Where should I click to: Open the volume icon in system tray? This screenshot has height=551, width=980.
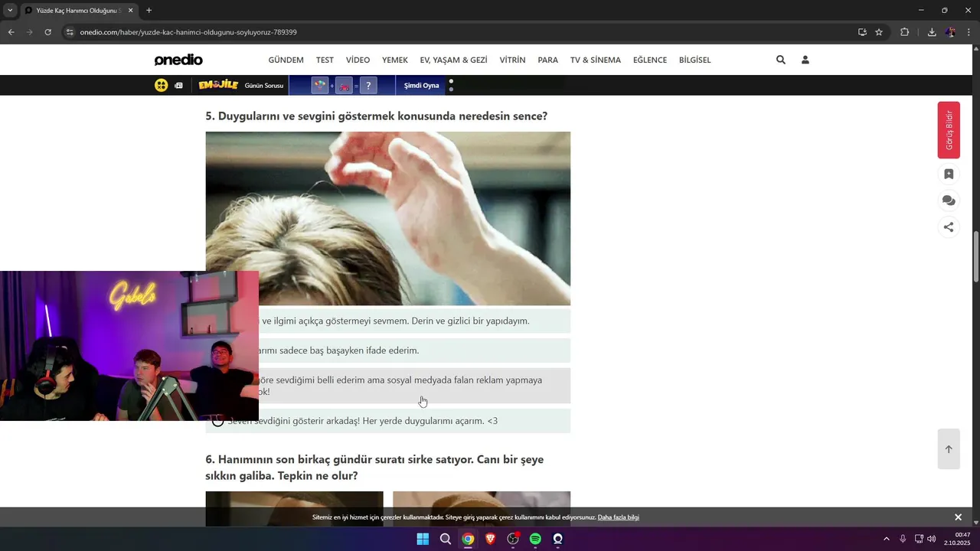pyautogui.click(x=932, y=539)
